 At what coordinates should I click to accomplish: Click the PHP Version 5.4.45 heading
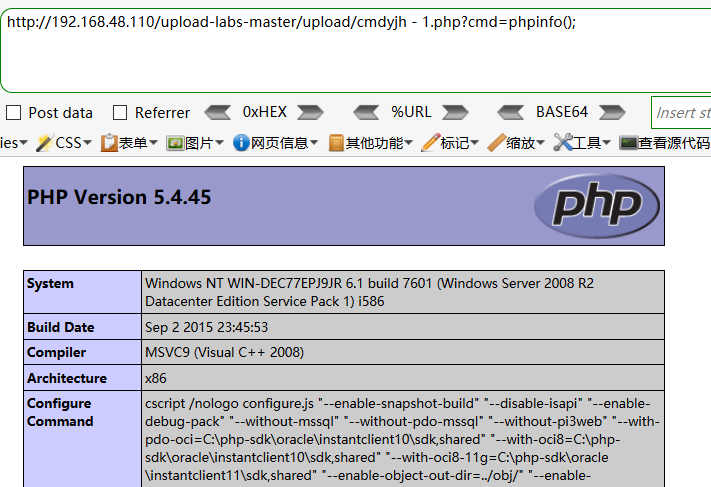(x=119, y=197)
